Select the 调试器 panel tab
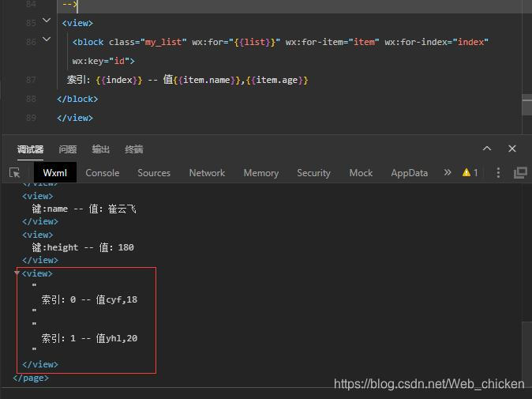 point(30,149)
